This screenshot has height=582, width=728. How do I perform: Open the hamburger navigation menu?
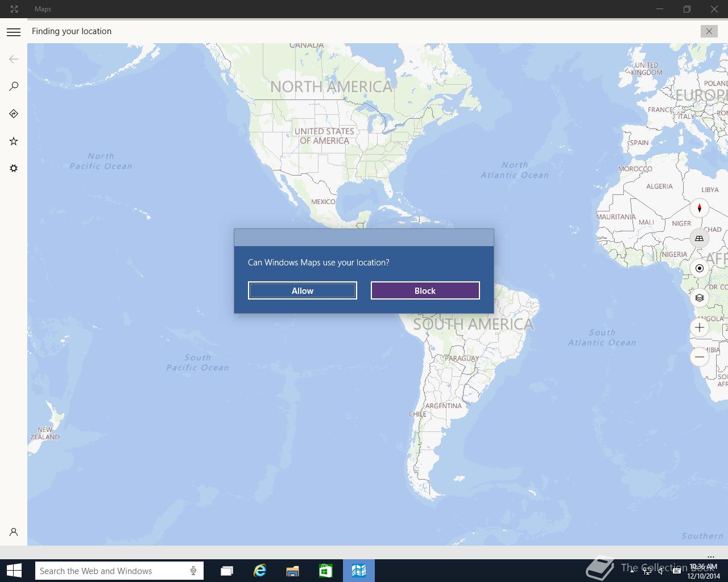(x=14, y=32)
